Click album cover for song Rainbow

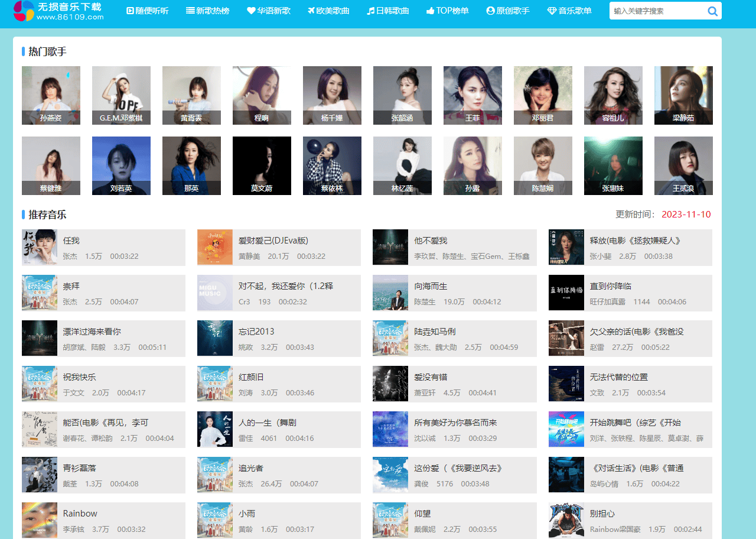(x=40, y=520)
